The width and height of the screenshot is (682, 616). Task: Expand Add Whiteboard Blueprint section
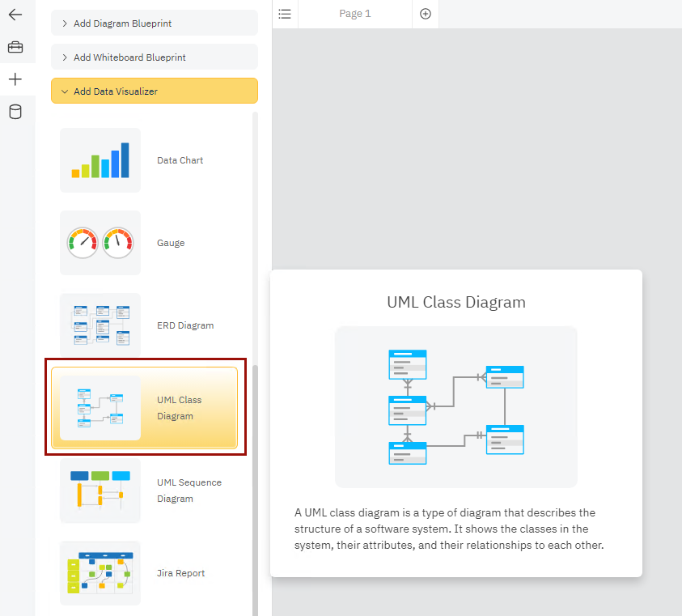click(x=155, y=57)
